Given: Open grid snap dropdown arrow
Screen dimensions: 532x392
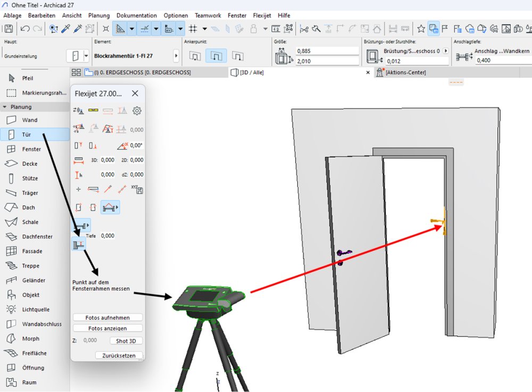Looking at the screenshot, I should [x=205, y=29].
